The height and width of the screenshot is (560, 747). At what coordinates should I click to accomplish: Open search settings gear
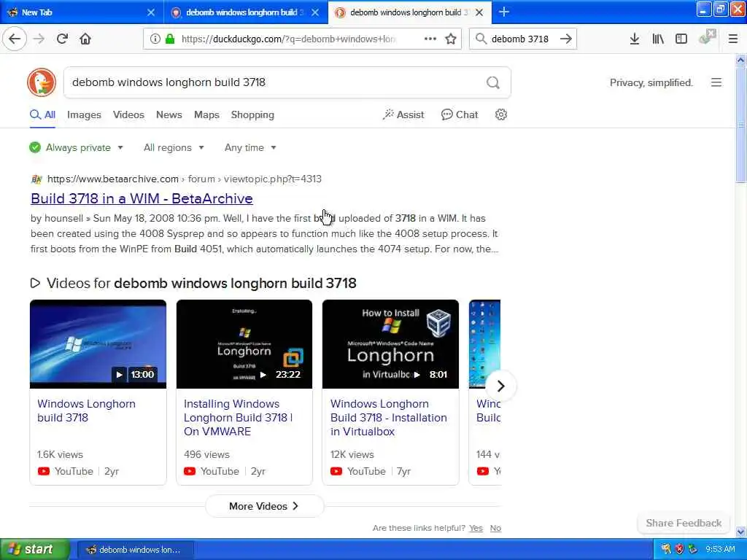pyautogui.click(x=500, y=114)
